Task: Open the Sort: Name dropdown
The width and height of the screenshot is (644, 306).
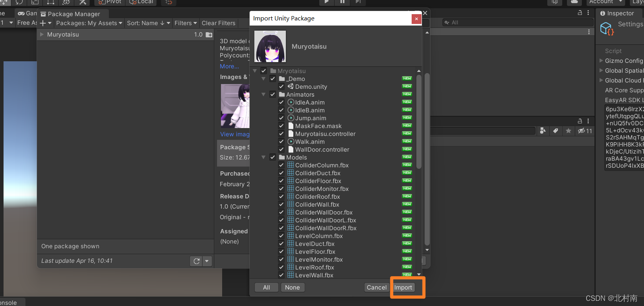Action: pos(149,23)
